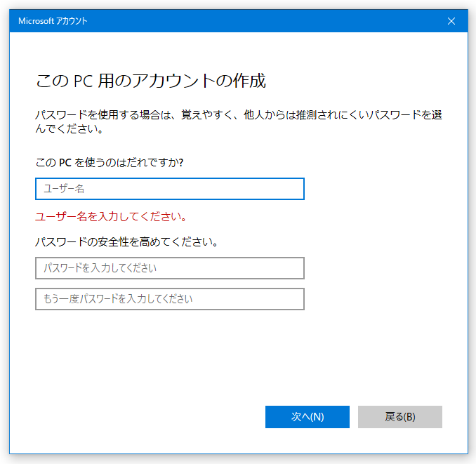Click the red ユーザー名を入力してください error message
476x464 pixels.
pyautogui.click(x=111, y=217)
